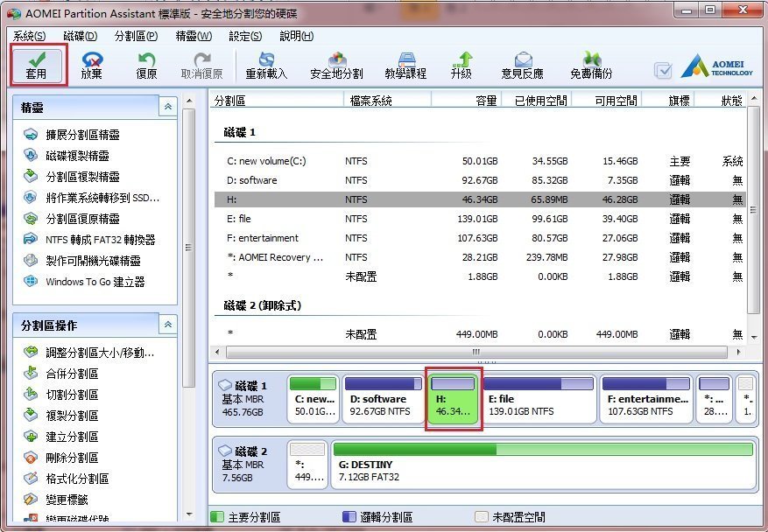Sort by the 容量 column header
768x532 pixels.
click(x=466, y=101)
